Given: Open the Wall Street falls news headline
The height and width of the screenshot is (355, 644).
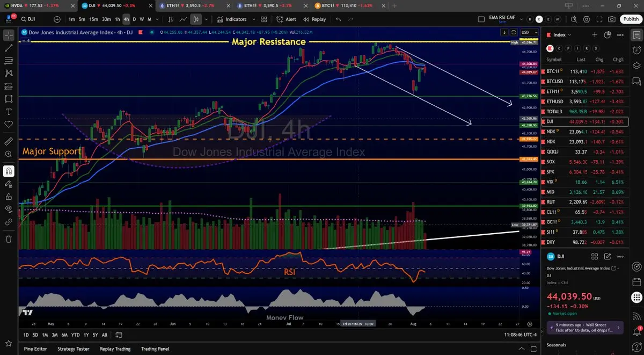Looking at the screenshot, I should coord(584,327).
